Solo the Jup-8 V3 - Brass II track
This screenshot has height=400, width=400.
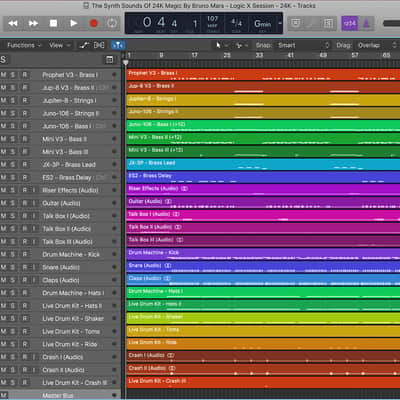click(13, 88)
